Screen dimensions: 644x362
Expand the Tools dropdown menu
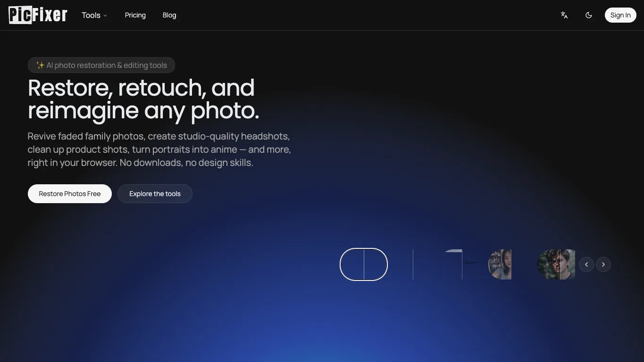[94, 15]
